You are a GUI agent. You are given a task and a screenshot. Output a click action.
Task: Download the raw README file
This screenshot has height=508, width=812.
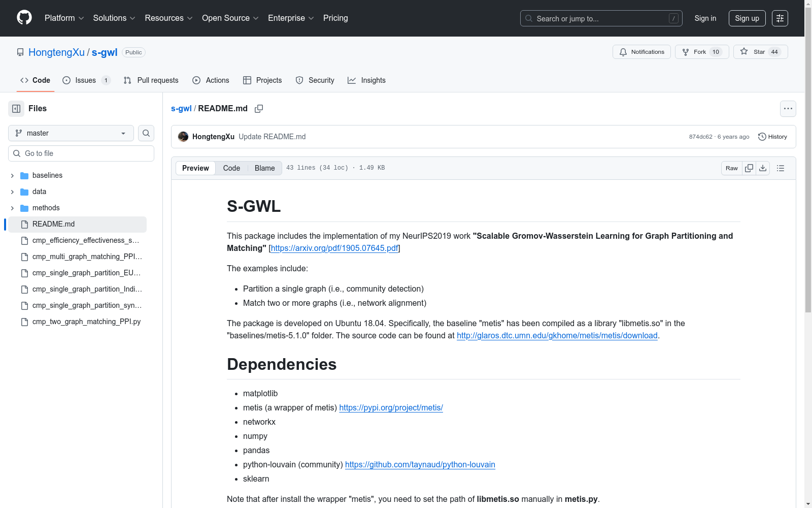[763, 168]
